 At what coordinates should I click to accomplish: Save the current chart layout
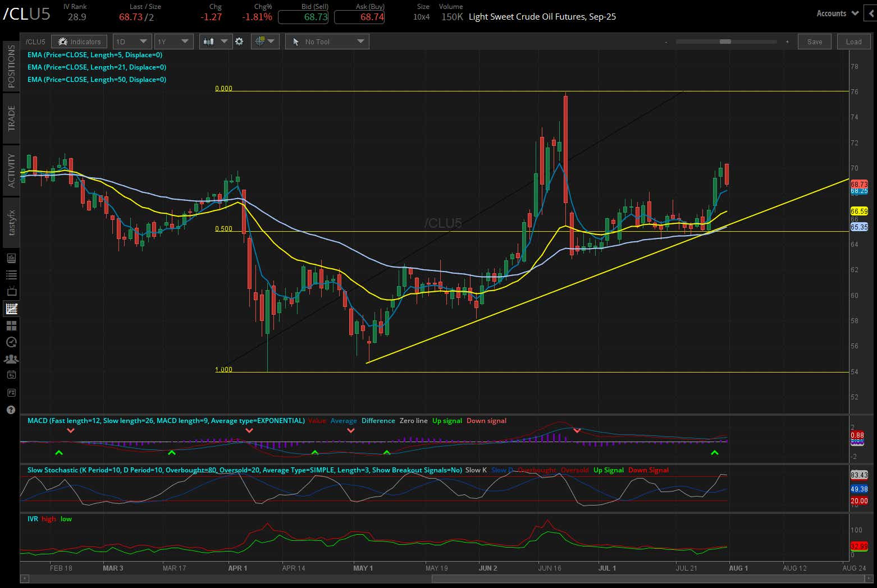[x=814, y=41]
